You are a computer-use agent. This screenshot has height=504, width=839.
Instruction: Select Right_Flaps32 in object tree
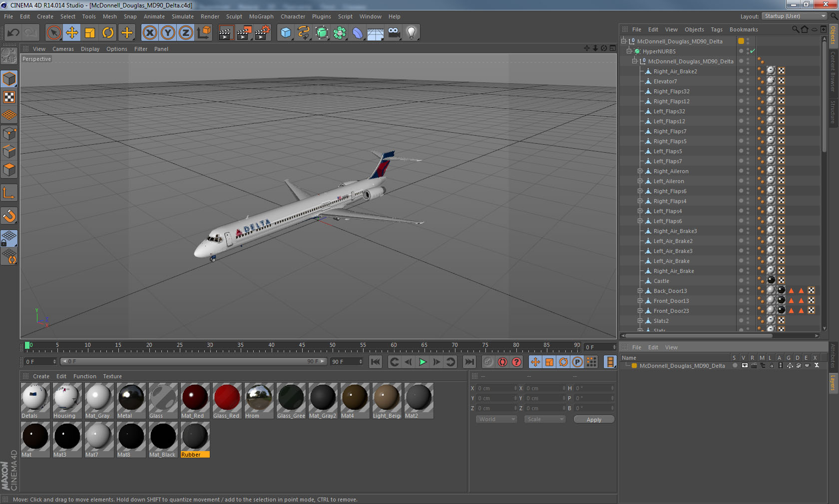click(671, 91)
